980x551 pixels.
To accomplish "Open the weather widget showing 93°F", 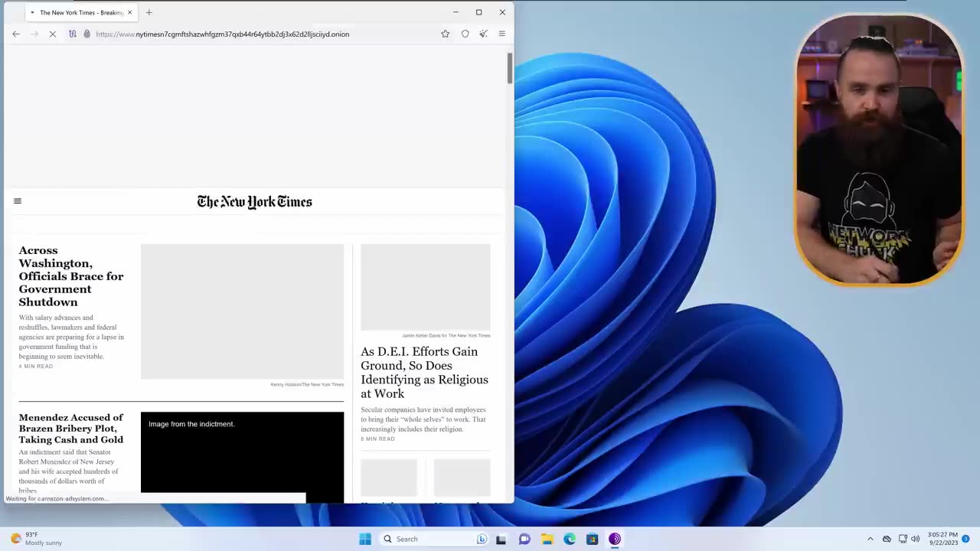I will coord(35,539).
